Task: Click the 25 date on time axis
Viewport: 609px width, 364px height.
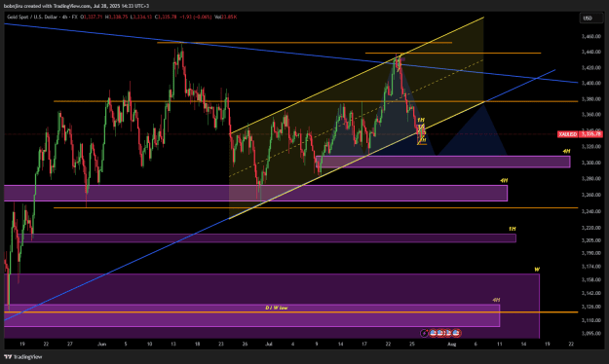Action: coord(412,344)
